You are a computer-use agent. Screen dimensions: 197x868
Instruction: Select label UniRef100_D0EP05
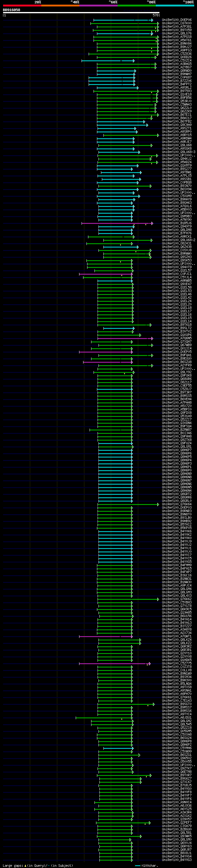point(176,352)
